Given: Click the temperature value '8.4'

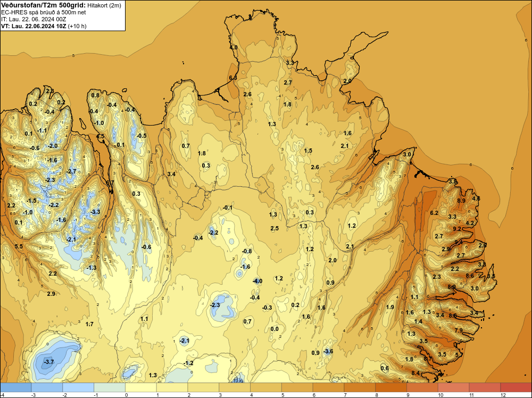Looking at the screenshot, I should click(x=415, y=373).
